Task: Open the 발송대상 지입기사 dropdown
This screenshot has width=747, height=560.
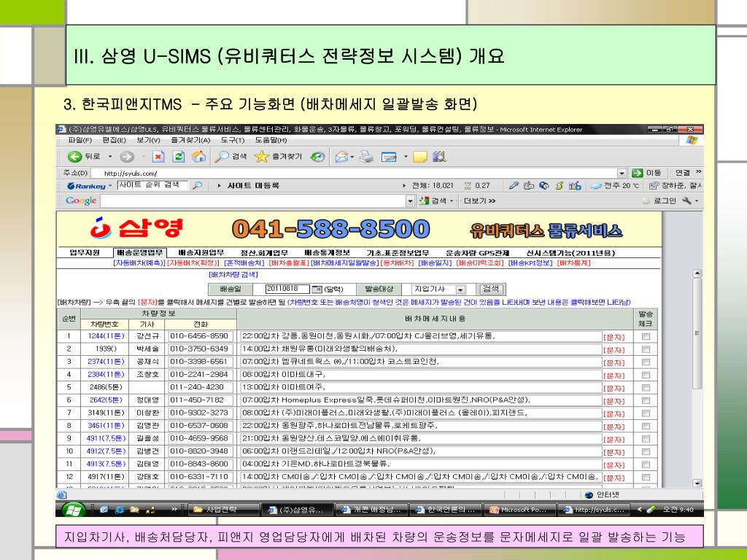Action: (x=460, y=289)
